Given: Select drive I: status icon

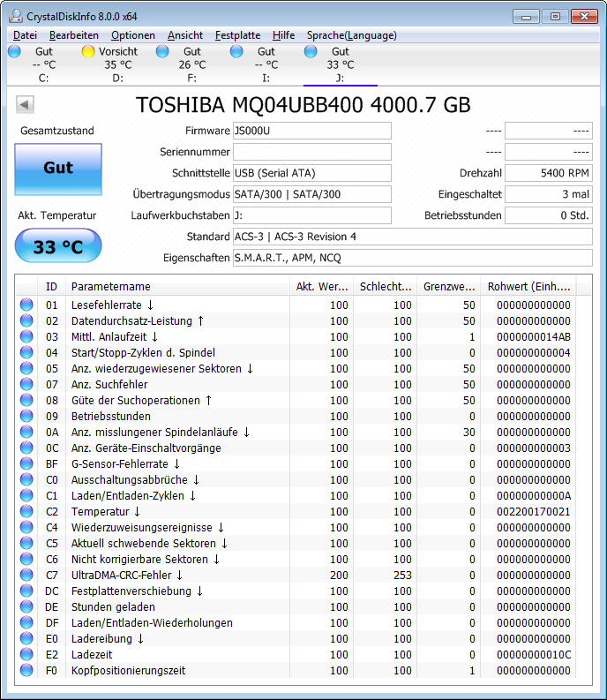Looking at the screenshot, I should [236, 51].
